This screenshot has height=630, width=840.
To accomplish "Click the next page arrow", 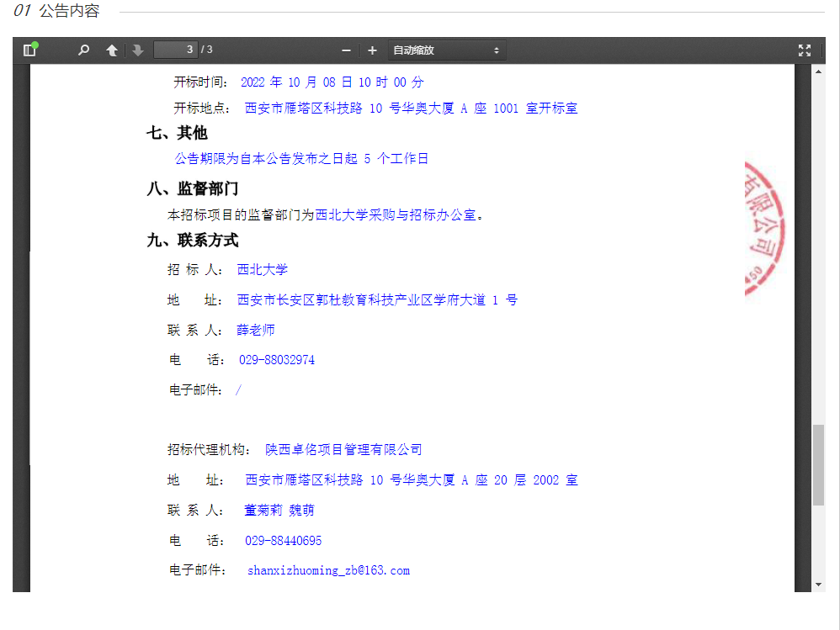I will pos(138,50).
